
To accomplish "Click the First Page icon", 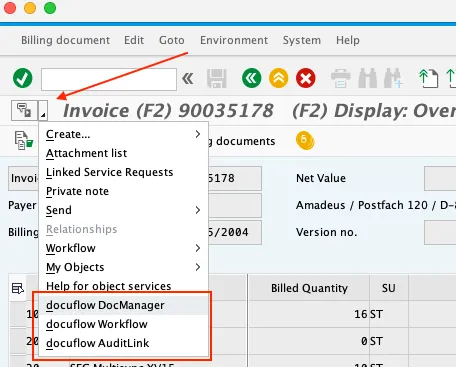I will [x=429, y=79].
